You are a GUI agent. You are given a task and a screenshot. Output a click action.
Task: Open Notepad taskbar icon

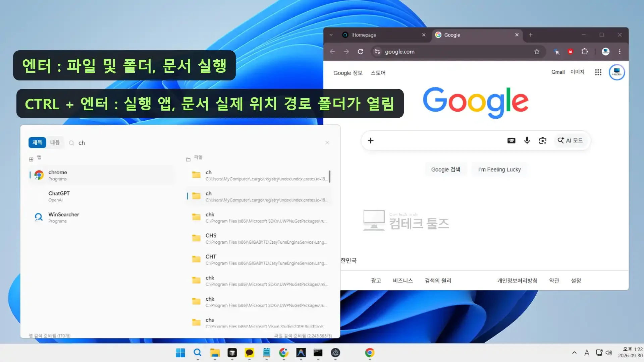click(x=267, y=353)
